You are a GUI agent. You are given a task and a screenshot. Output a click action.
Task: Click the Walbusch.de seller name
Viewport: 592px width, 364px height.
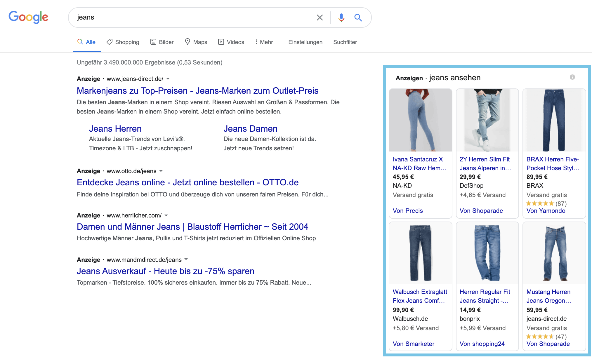coord(410,319)
